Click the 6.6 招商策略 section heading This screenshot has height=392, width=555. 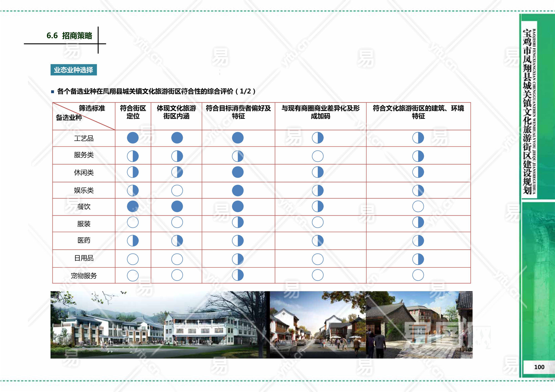(x=69, y=36)
